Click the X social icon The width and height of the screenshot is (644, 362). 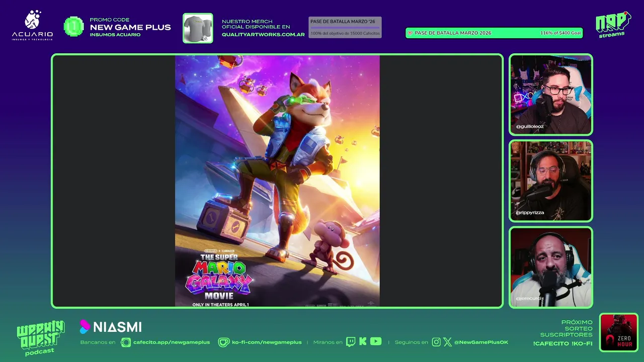(447, 342)
